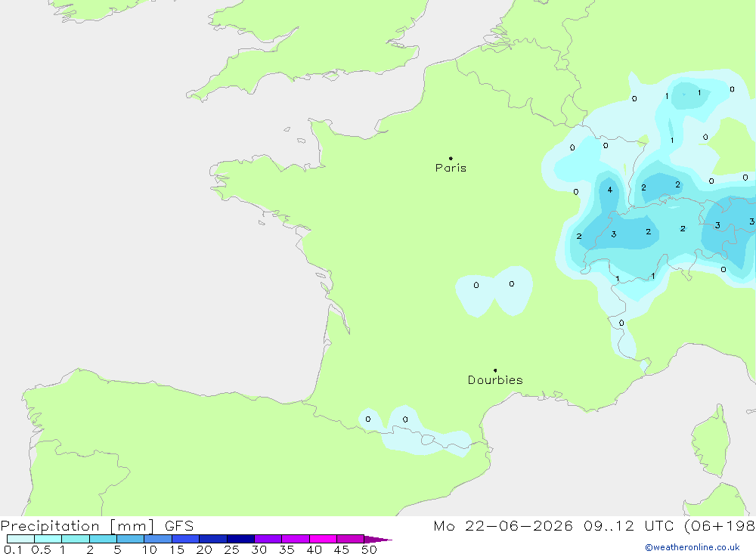Pick the 2–5 mm legend swatch
The height and width of the screenshot is (554, 756).
103,539
